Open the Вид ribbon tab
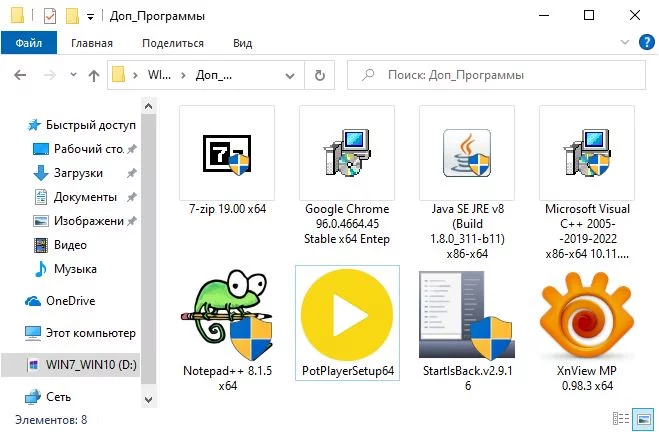 coord(243,43)
